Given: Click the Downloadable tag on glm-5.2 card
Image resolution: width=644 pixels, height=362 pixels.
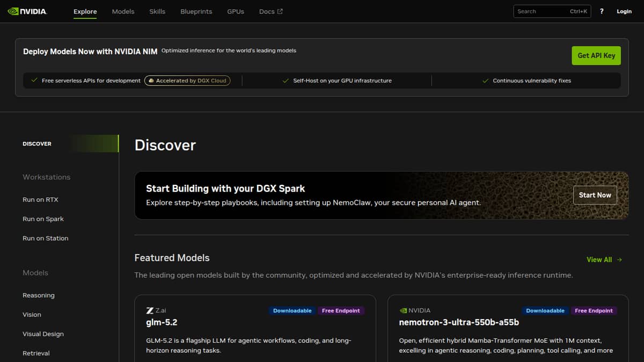Looking at the screenshot, I should coord(292,310).
